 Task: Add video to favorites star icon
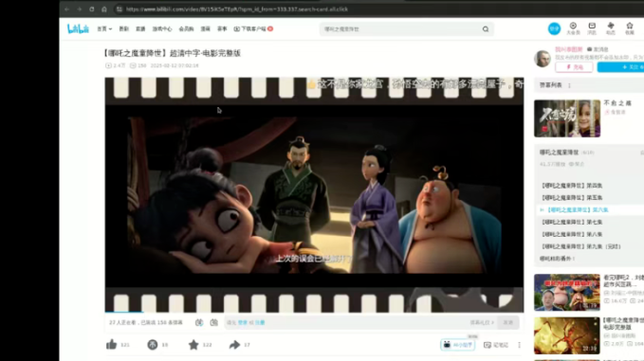(193, 345)
